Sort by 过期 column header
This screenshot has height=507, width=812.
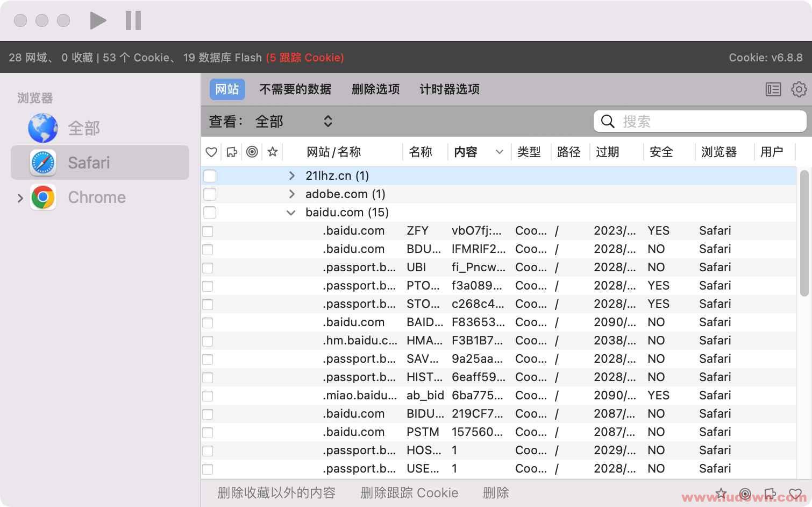point(607,152)
